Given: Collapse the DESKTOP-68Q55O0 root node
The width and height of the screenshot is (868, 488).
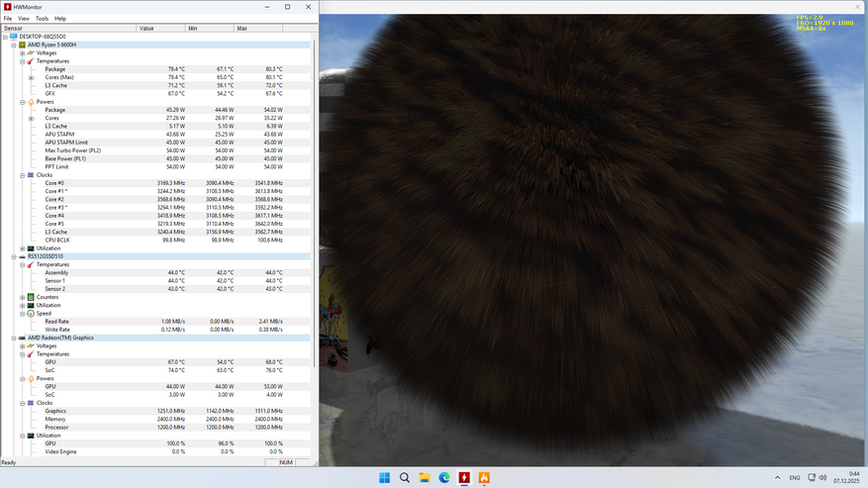Looking at the screenshot, I should [6, 37].
